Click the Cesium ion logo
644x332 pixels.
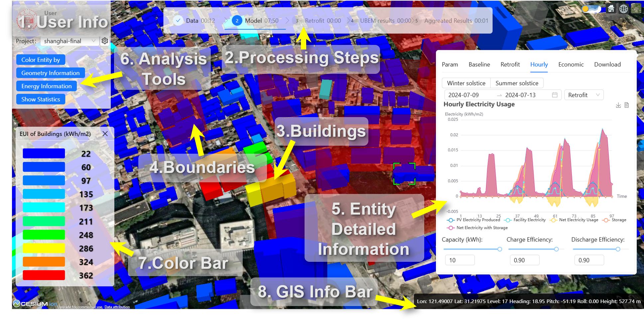point(35,303)
